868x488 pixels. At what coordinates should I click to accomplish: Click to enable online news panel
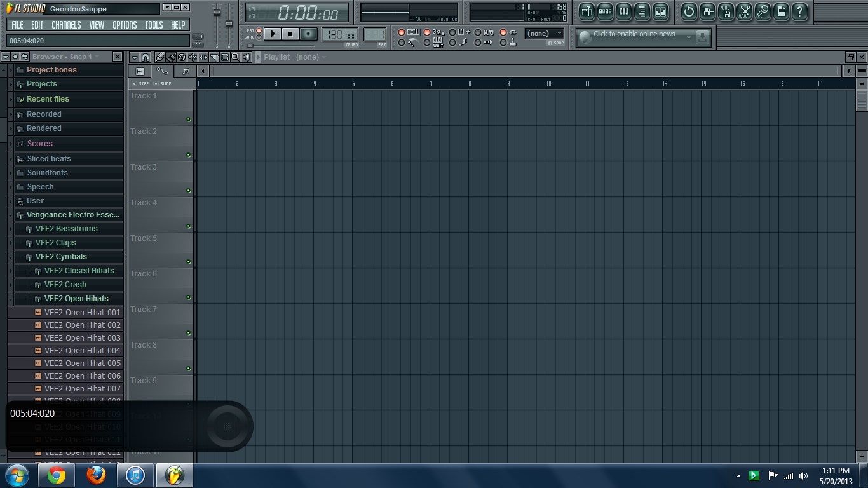[643, 37]
